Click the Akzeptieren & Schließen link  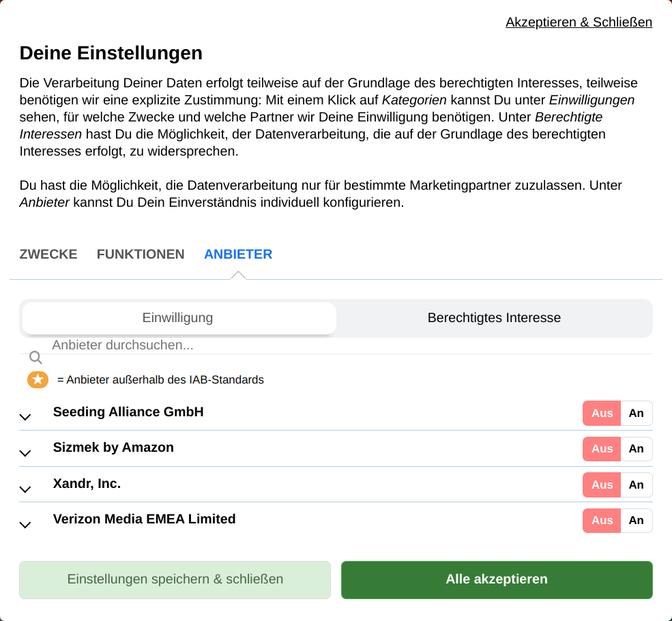pyautogui.click(x=579, y=22)
